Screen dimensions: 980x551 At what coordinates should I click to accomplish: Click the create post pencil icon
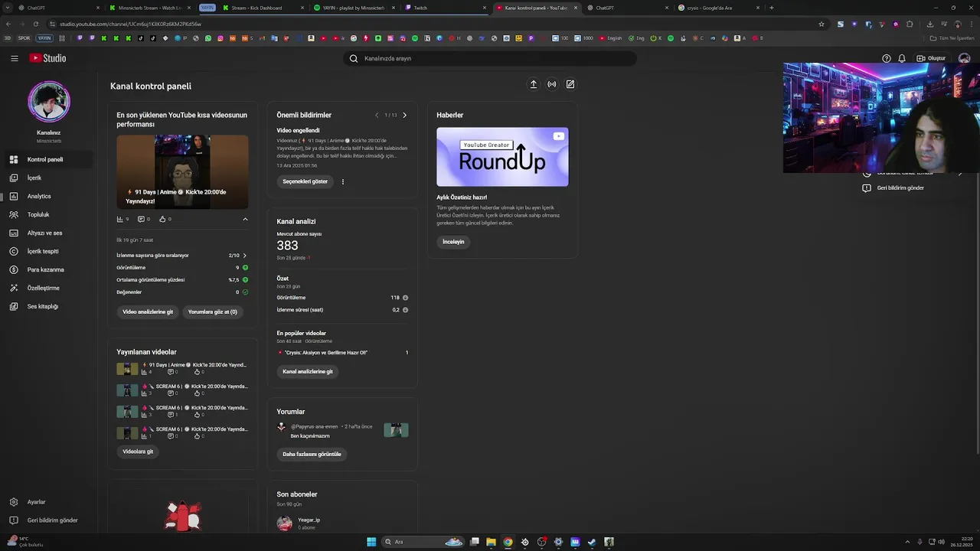click(x=570, y=84)
